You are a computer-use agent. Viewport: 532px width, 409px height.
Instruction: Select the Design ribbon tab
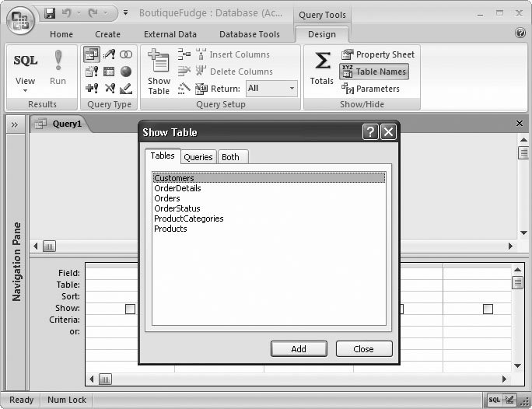click(322, 34)
